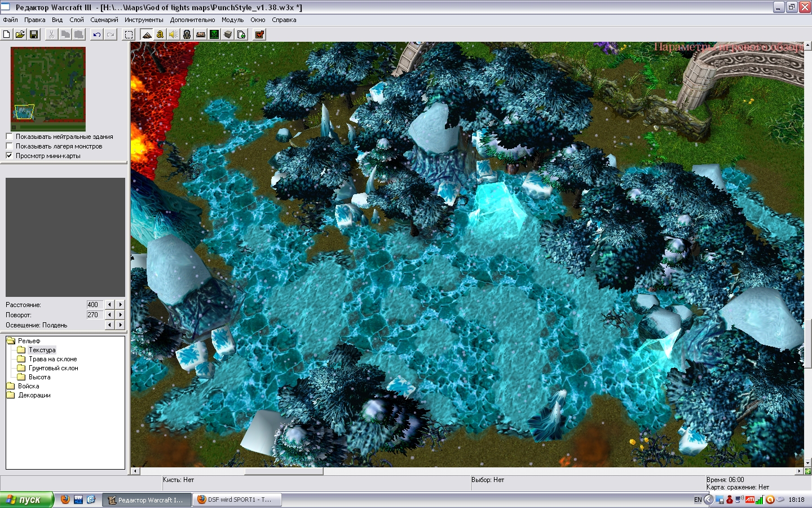This screenshot has width=812, height=508.
Task: Open the Campaign editor icon
Action: pos(201,34)
